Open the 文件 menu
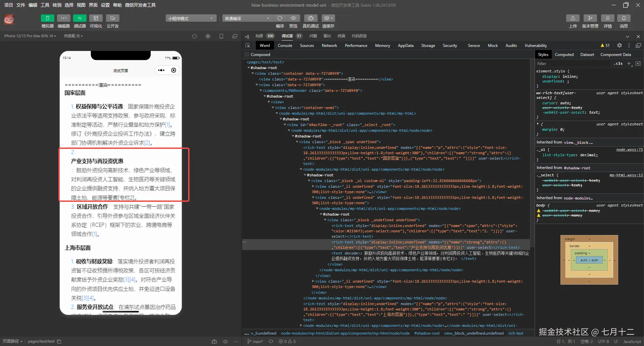The image size is (644, 346). 21,5
